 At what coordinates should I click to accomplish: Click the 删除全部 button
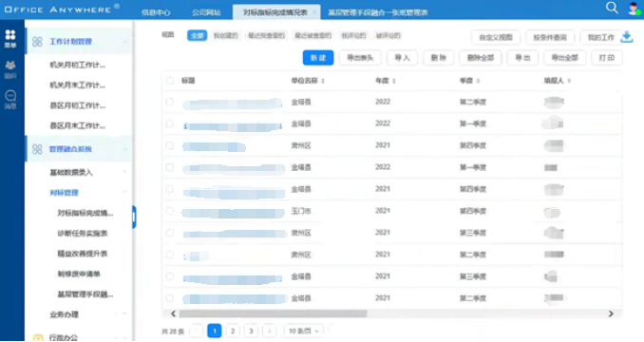click(481, 58)
